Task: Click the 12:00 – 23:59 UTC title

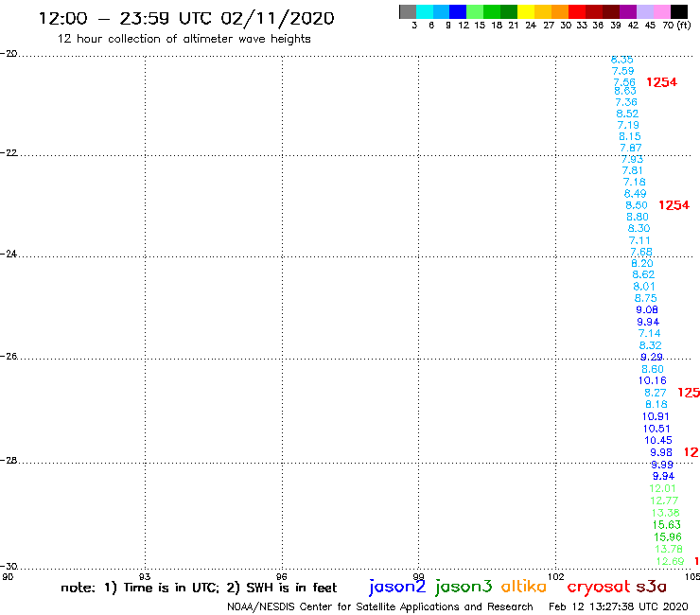Action: click(x=186, y=18)
